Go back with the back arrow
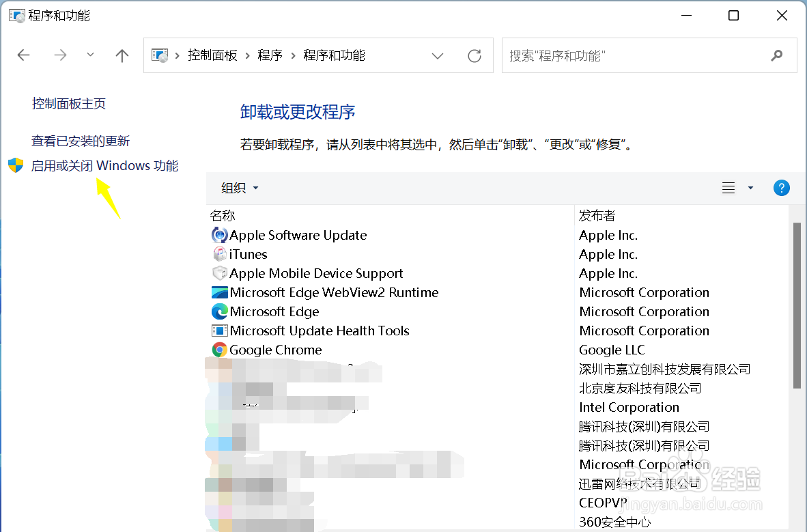The width and height of the screenshot is (807, 532). point(24,55)
